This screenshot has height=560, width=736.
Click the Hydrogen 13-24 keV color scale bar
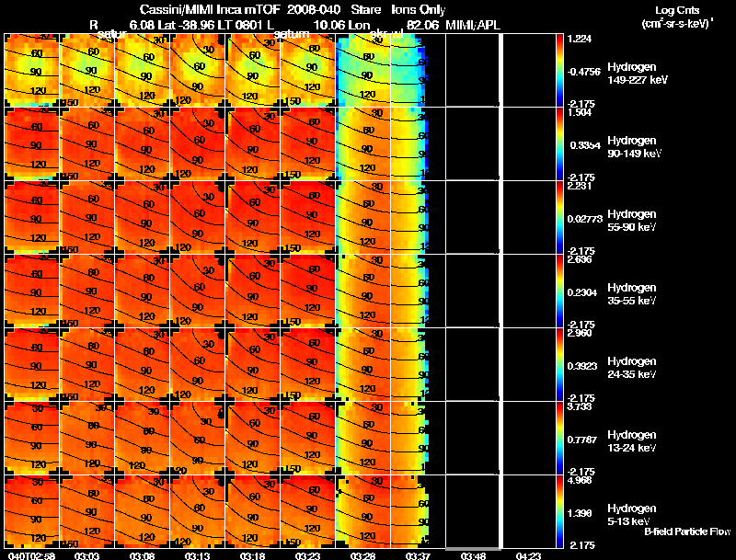[559, 439]
